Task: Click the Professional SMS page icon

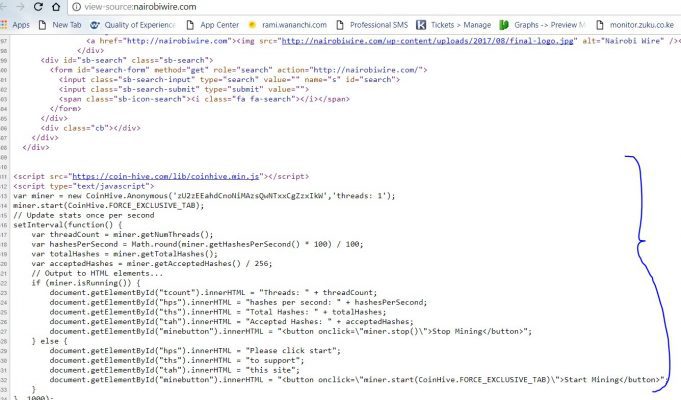Action: point(340,25)
